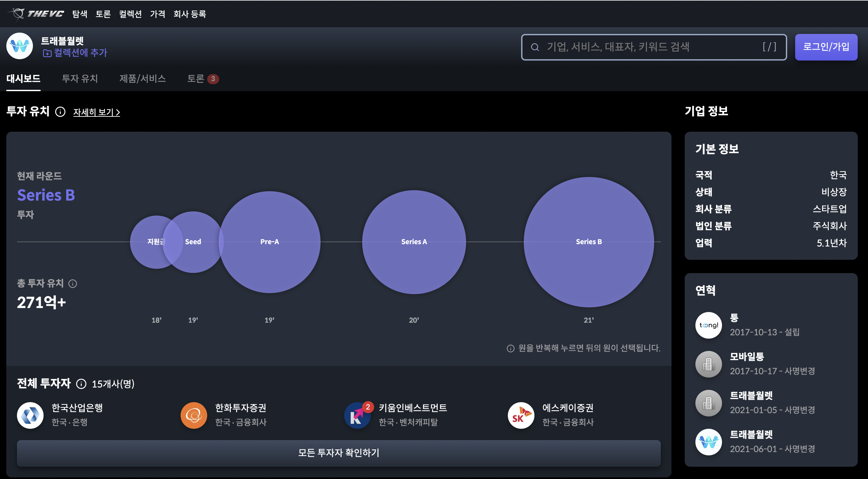Viewport: 868px width, 479px height.
Task: Open THE VC home logo
Action: point(36,14)
